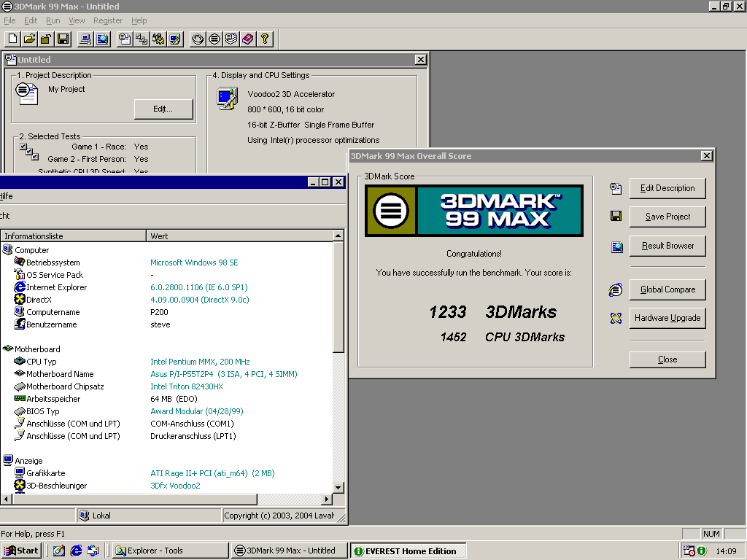
Task: Click the floppy icon beside Save Project
Action: (x=616, y=216)
